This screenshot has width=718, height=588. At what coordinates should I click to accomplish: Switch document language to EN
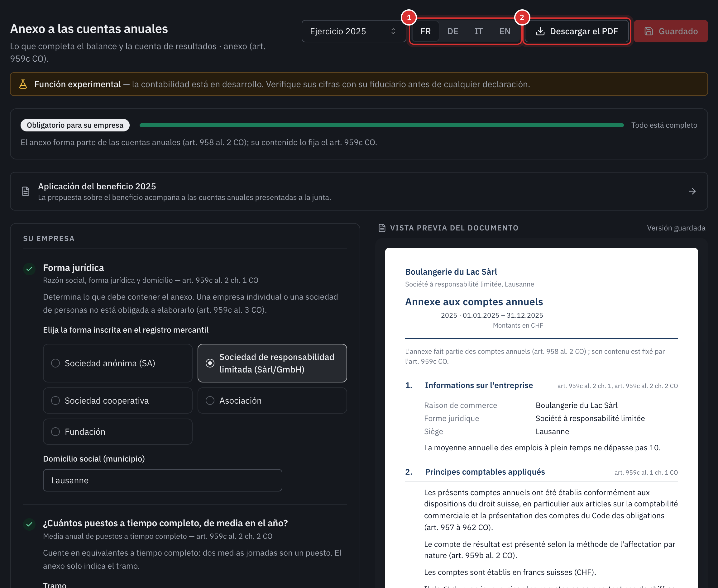click(505, 31)
